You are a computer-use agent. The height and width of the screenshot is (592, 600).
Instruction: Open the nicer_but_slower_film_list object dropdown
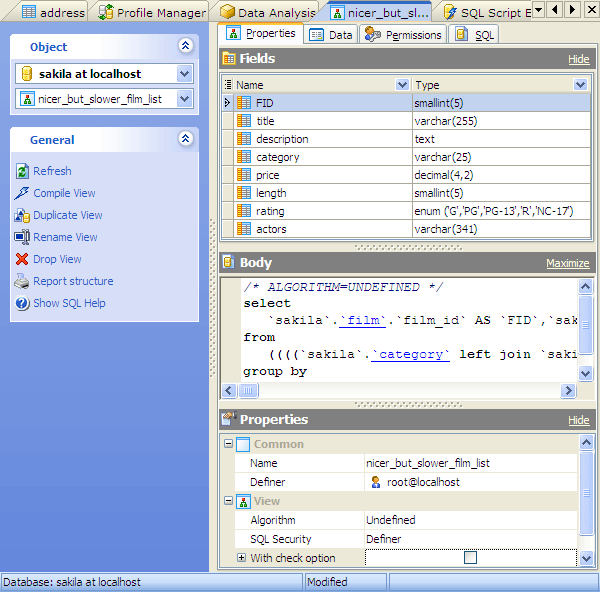pos(184,99)
